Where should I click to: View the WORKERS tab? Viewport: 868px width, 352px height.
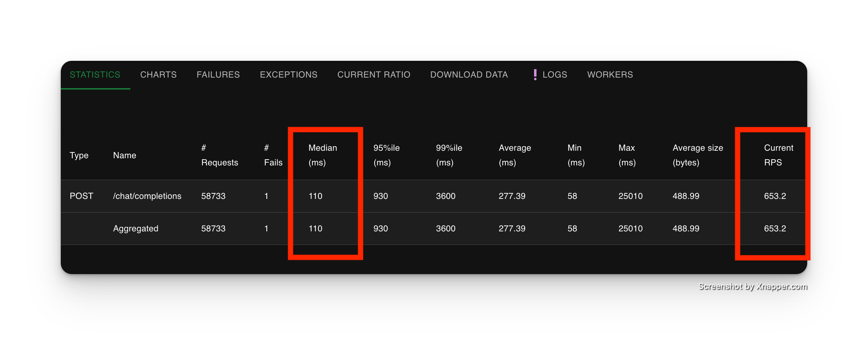(x=610, y=75)
